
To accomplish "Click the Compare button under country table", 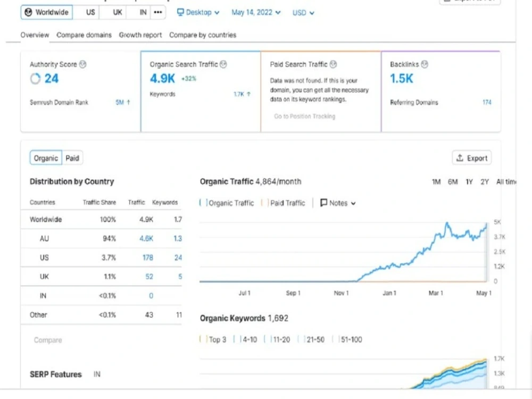I will (x=48, y=340).
